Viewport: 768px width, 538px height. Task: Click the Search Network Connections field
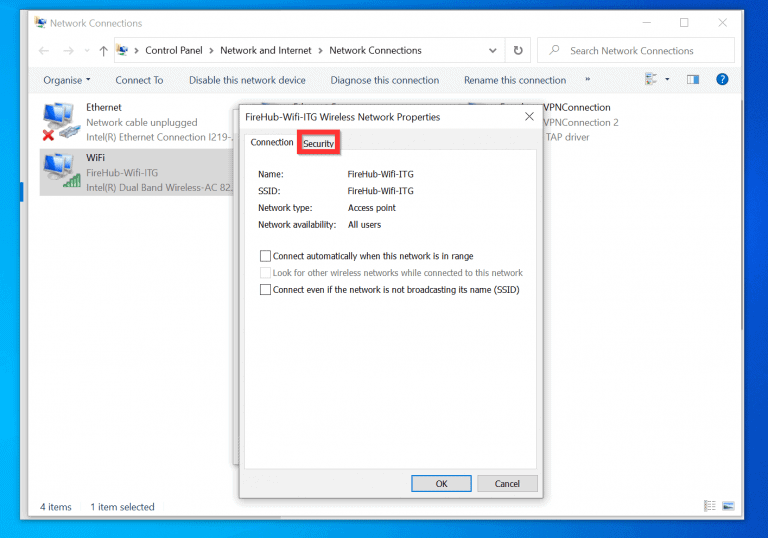tap(636, 50)
